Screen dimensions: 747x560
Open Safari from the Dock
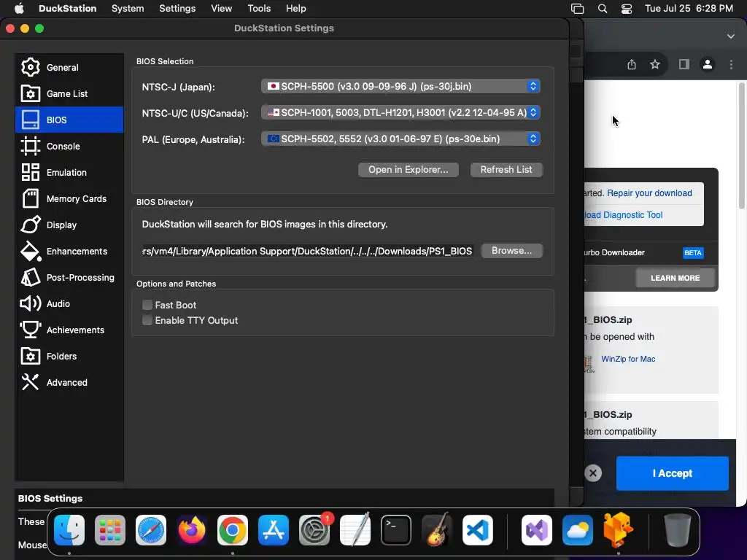tap(151, 530)
